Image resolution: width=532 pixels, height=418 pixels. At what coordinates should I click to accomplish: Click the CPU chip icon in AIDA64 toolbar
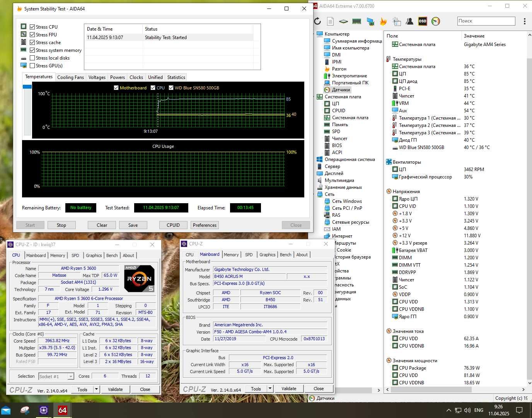click(343, 21)
